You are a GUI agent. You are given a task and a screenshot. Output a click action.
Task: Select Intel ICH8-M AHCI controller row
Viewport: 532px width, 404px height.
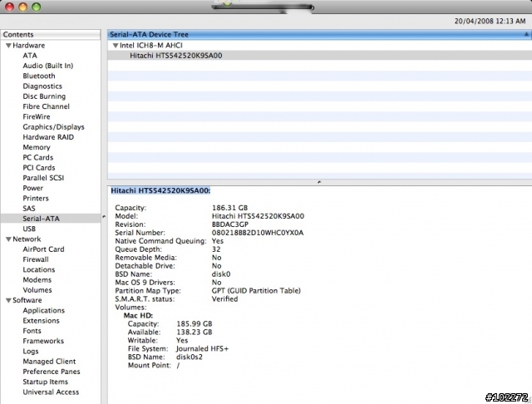click(x=319, y=46)
